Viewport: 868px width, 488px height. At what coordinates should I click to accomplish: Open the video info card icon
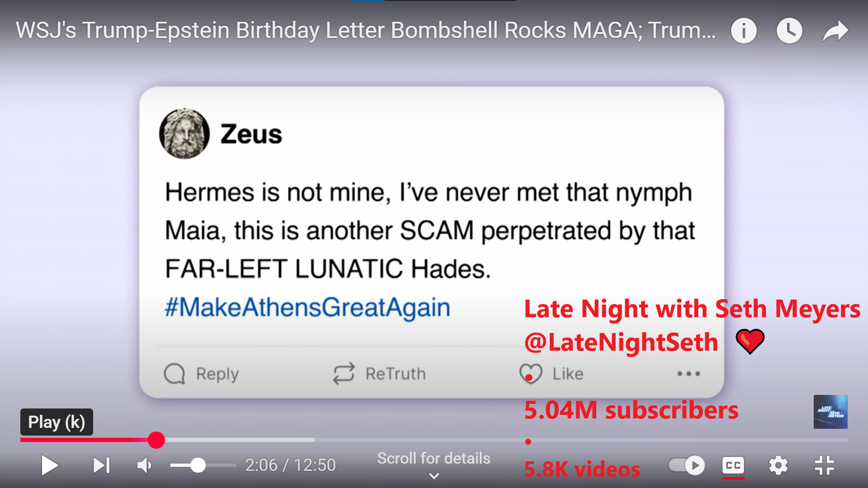coord(744,31)
